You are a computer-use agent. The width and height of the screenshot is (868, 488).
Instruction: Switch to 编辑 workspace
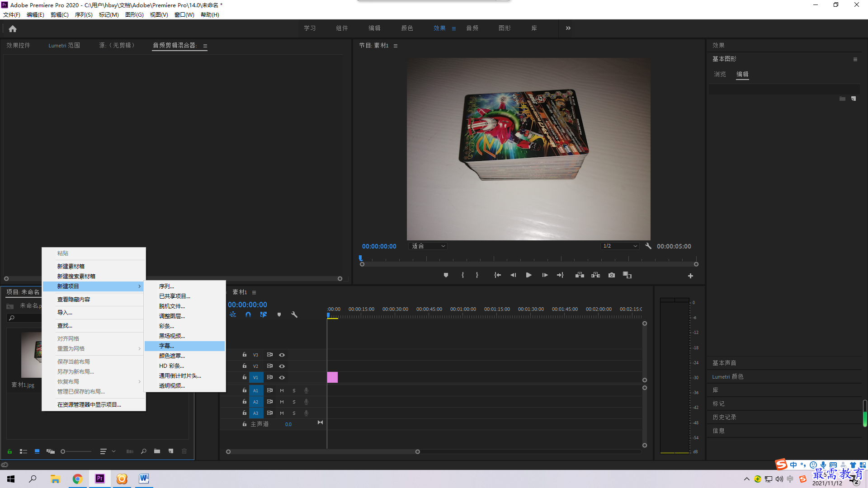tap(374, 28)
